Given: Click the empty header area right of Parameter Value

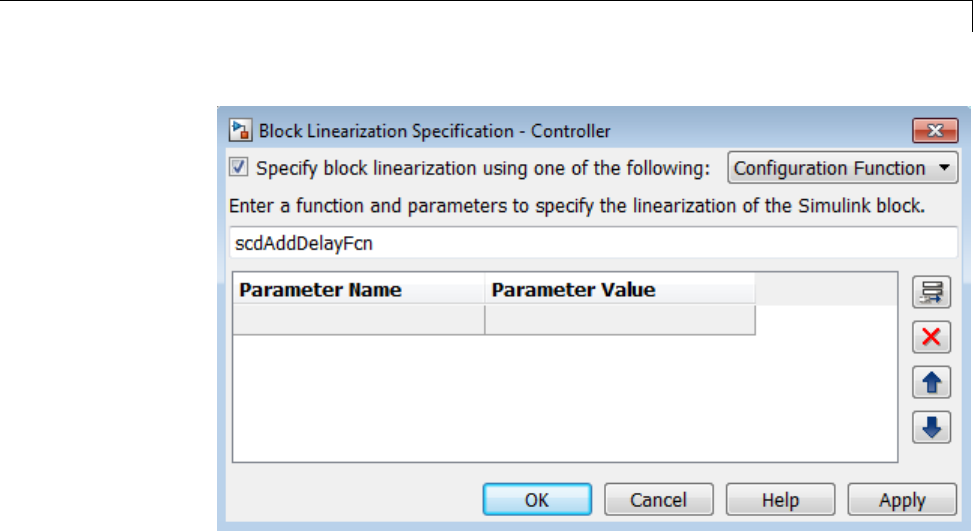Looking at the screenshot, I should click(825, 290).
